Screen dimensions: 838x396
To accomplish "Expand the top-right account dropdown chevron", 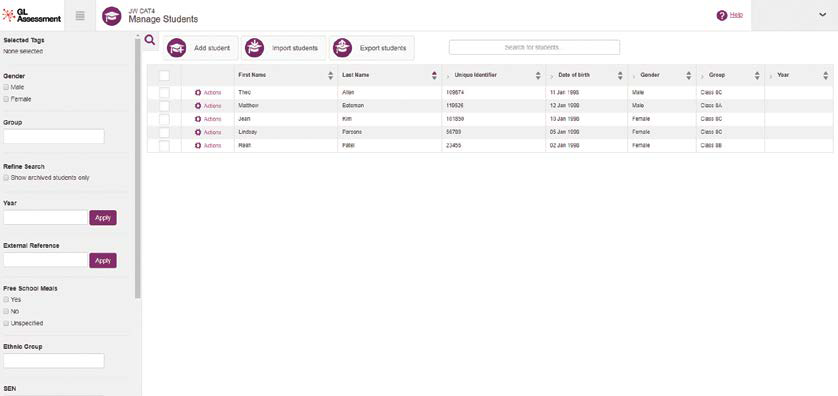I will pos(823,15).
